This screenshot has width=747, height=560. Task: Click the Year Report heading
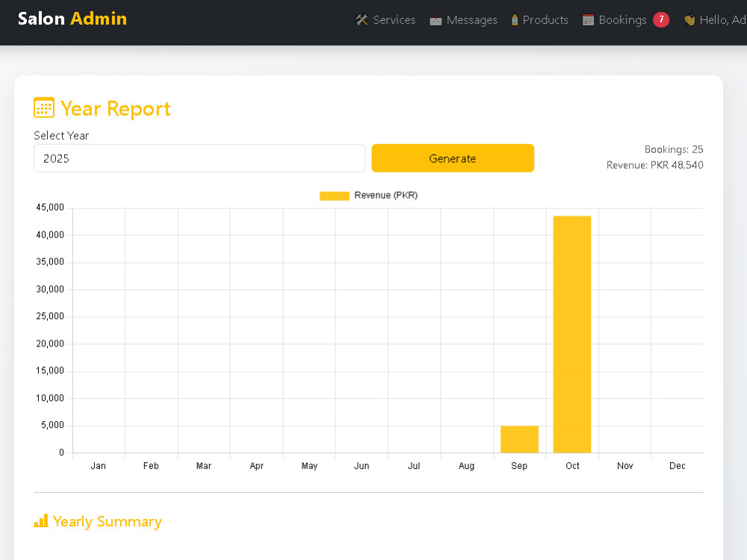[x=115, y=108]
